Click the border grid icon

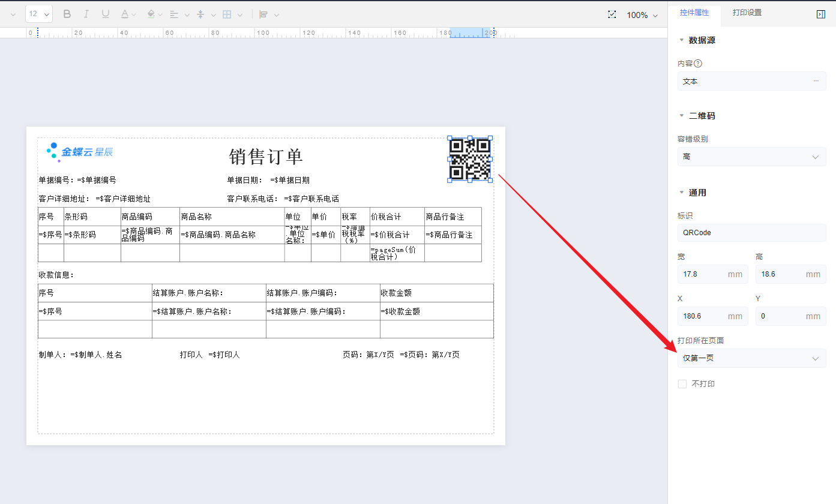coord(227,14)
